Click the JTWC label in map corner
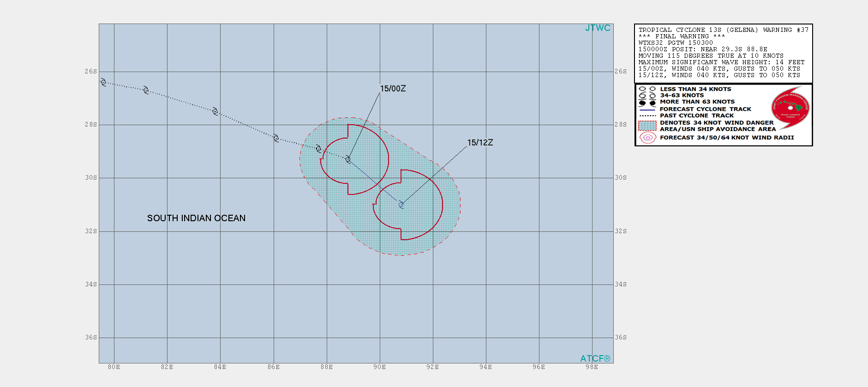This screenshot has height=387, width=868. pos(598,28)
